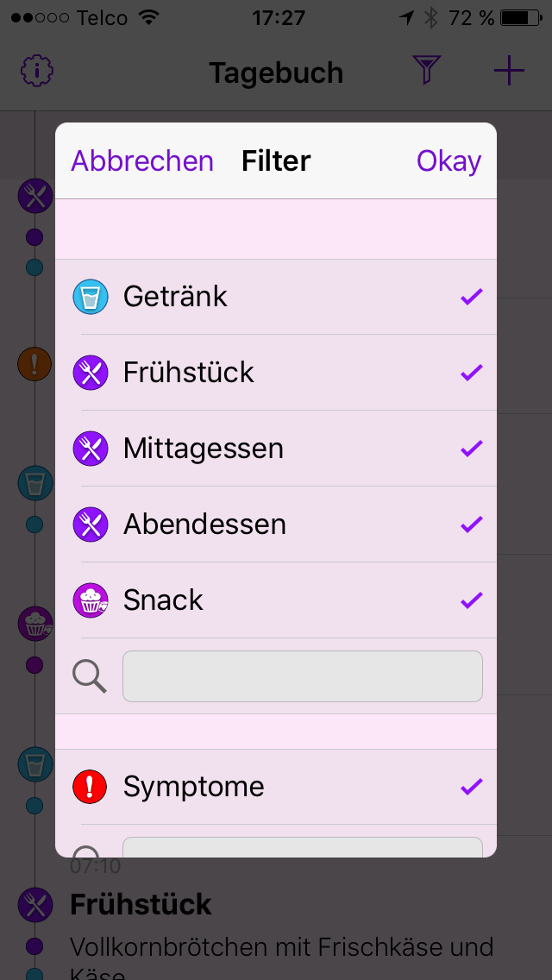Click the search field below Snack

(303, 676)
